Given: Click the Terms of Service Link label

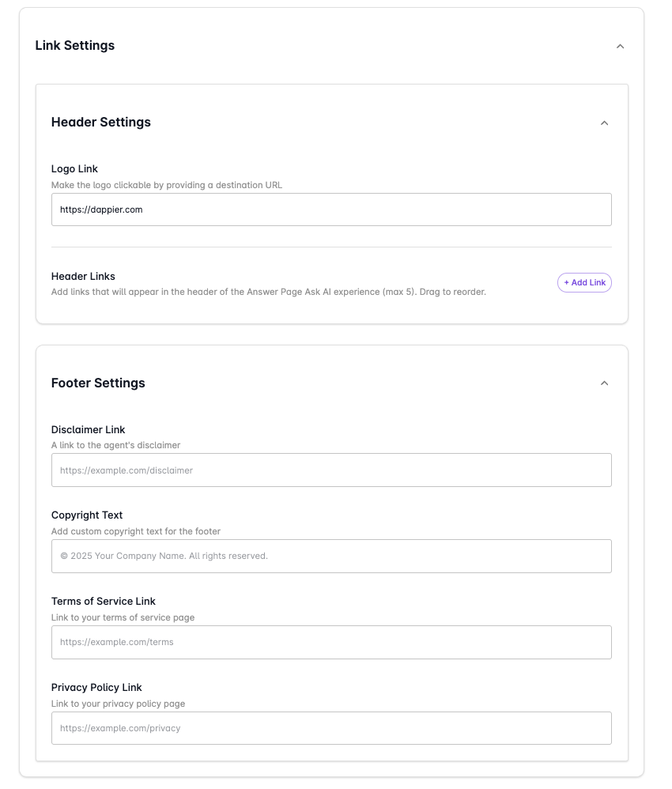Looking at the screenshot, I should coord(104,602).
